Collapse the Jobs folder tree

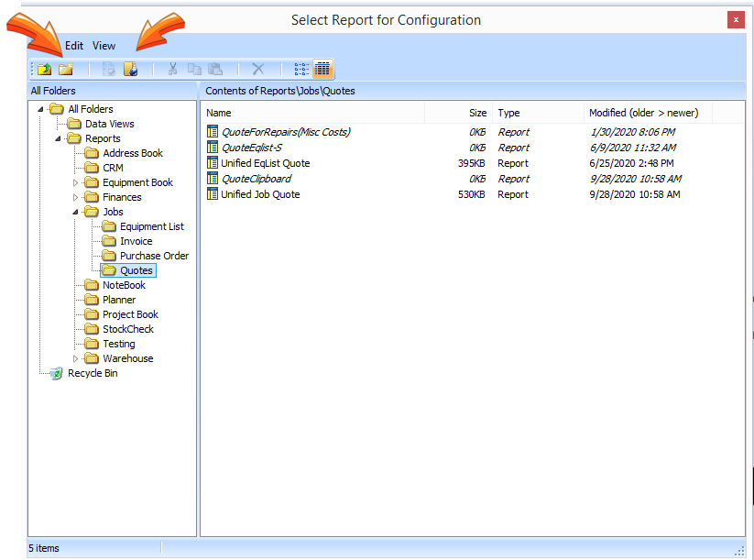click(76, 212)
